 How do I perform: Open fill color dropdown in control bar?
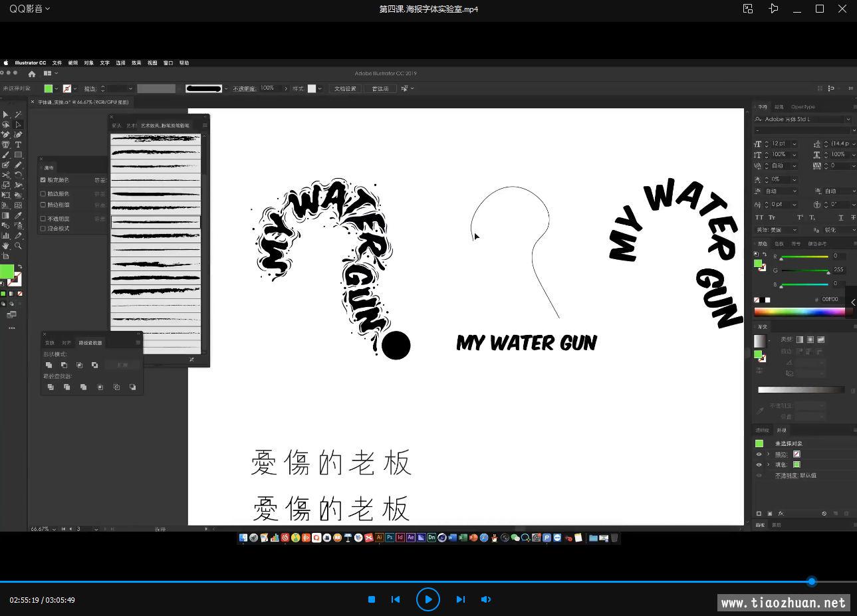click(x=57, y=88)
